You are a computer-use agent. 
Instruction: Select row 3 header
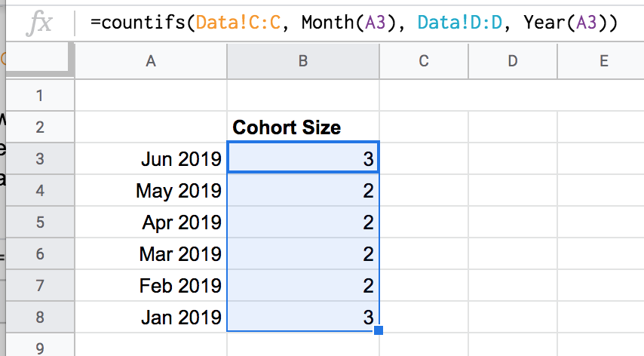40,159
